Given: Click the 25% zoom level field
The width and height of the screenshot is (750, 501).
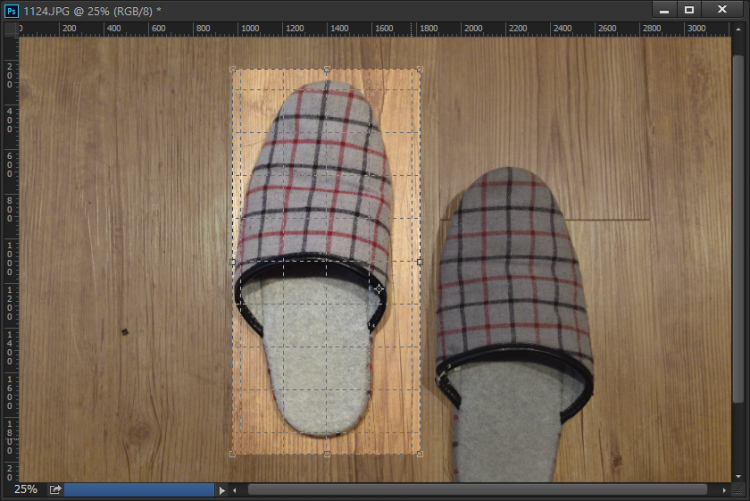Looking at the screenshot, I should [25, 490].
